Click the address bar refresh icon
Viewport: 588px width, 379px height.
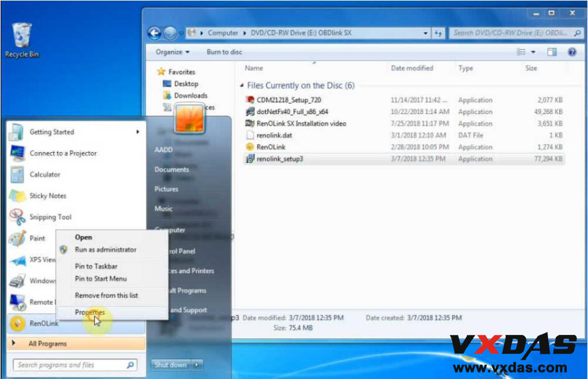pos(438,33)
